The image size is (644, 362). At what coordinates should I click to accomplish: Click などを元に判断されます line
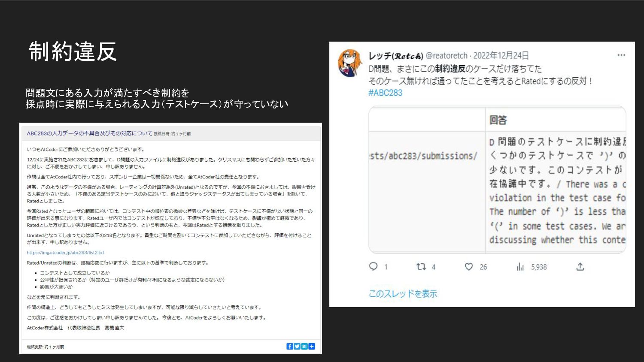[x=54, y=297]
